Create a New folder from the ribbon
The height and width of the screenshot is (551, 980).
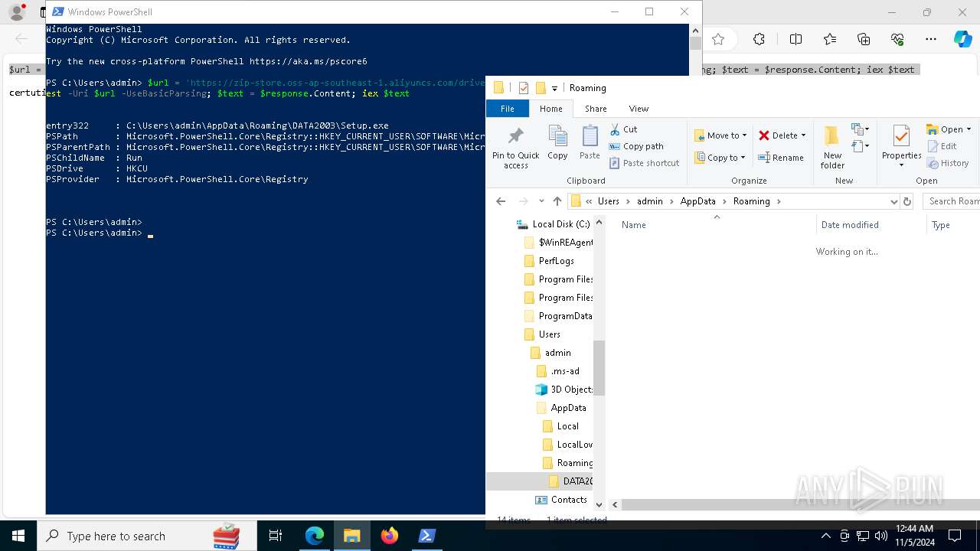click(x=832, y=148)
